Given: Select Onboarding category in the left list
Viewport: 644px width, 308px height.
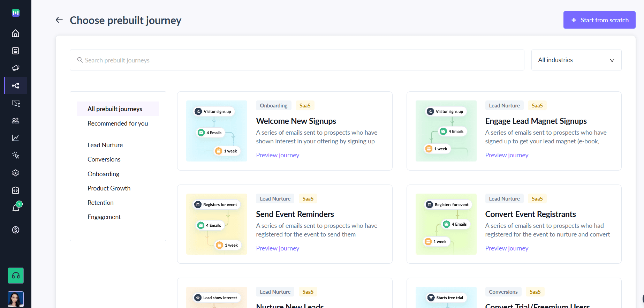Looking at the screenshot, I should pos(103,174).
